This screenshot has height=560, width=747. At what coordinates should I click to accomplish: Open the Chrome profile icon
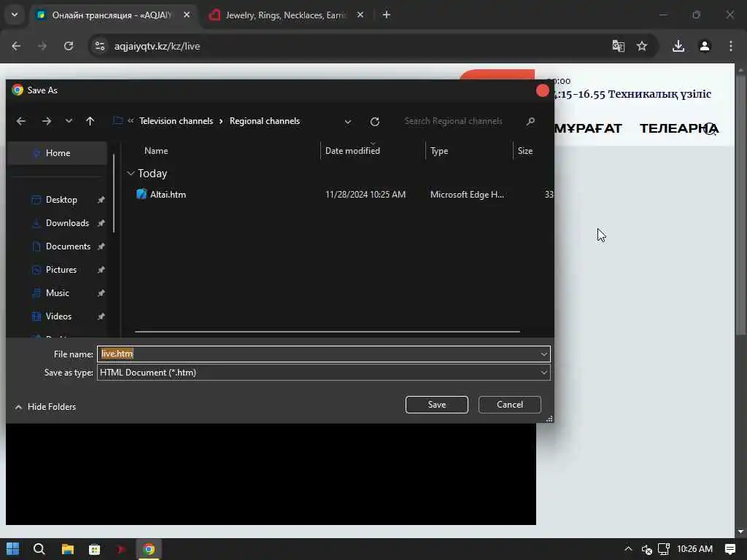(x=705, y=46)
